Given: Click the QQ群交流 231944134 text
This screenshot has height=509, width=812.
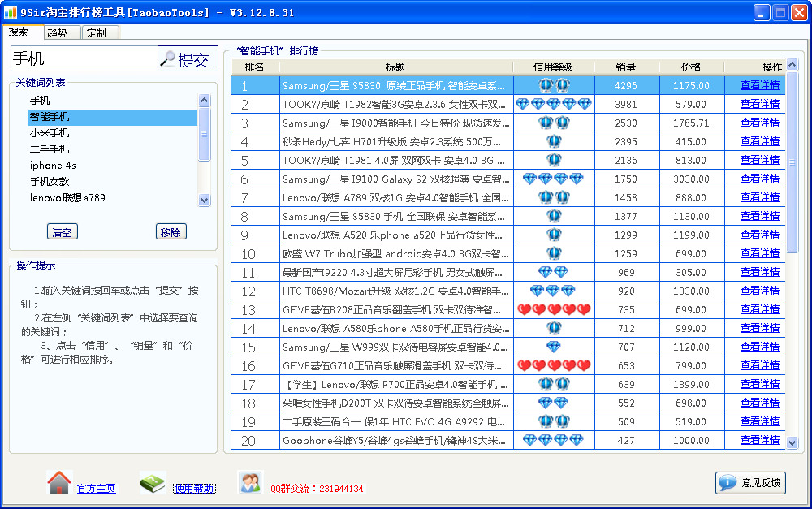Looking at the screenshot, I should 317,489.
